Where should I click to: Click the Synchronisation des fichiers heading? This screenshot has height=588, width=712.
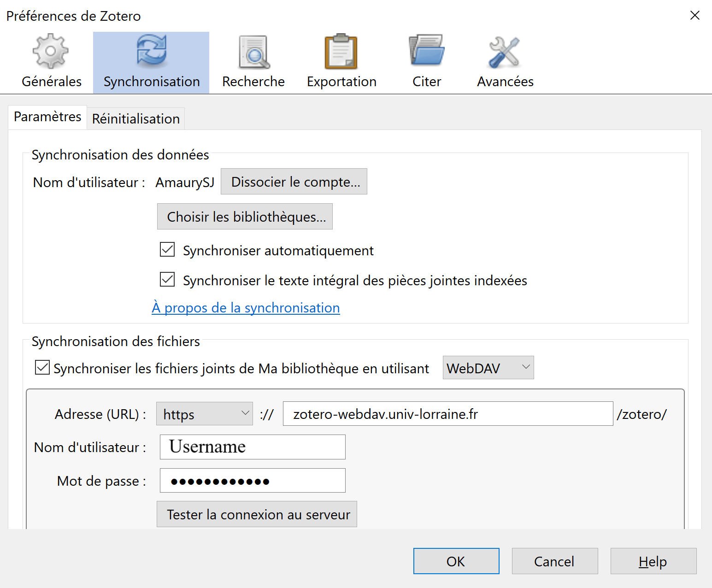[116, 341]
